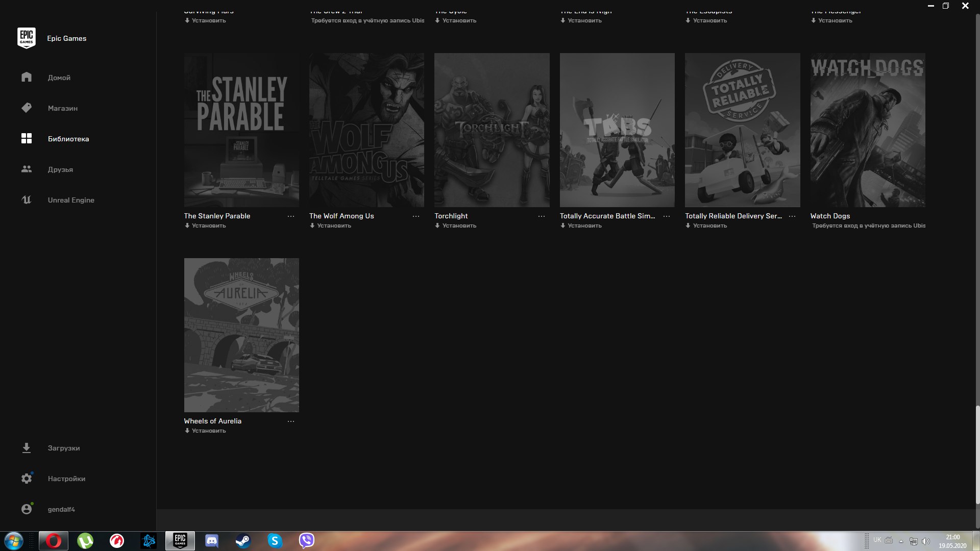Install Totally Accurate Battle Simulator
The height and width of the screenshot is (551, 980).
(581, 226)
